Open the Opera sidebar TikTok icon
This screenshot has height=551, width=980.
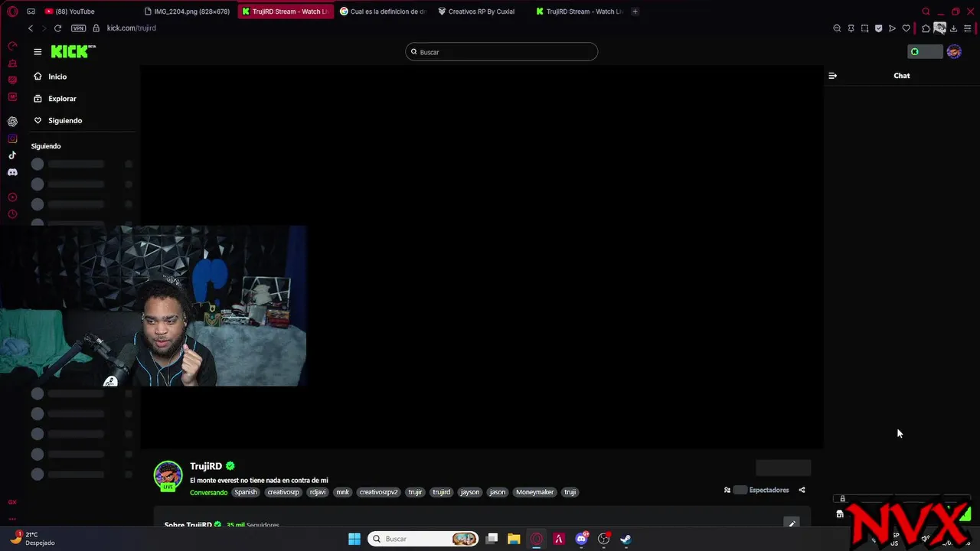12,155
